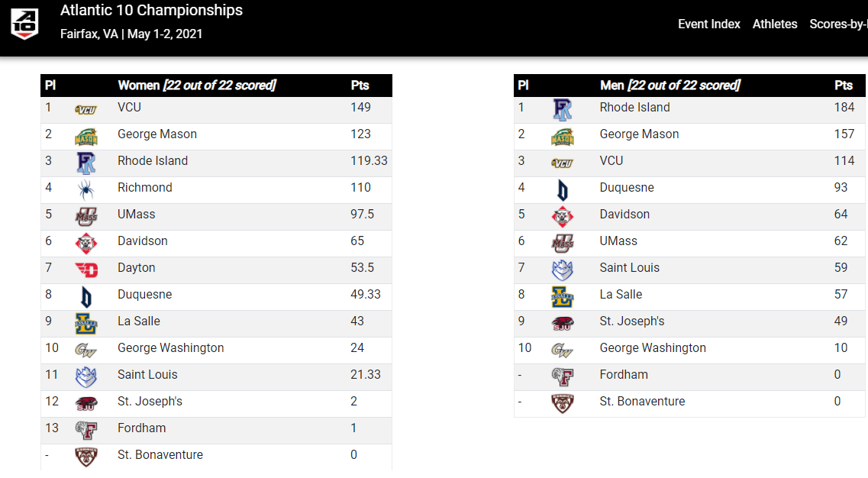Click George Washington logo in Women's table
Image resolution: width=868 pixels, height=478 pixels.
[86, 350]
